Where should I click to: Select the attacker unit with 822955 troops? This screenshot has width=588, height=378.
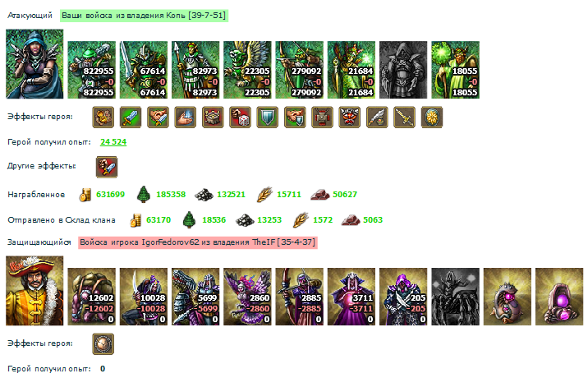click(x=91, y=70)
